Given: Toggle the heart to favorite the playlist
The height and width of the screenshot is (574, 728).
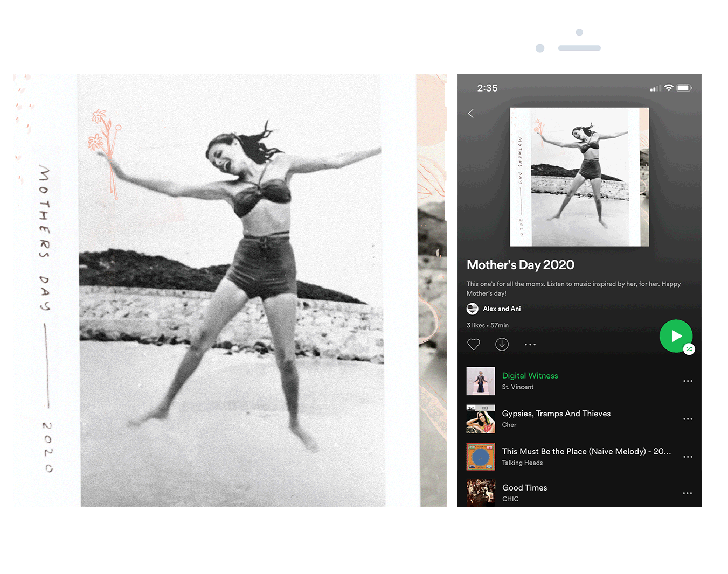Looking at the screenshot, I should pos(474,344).
